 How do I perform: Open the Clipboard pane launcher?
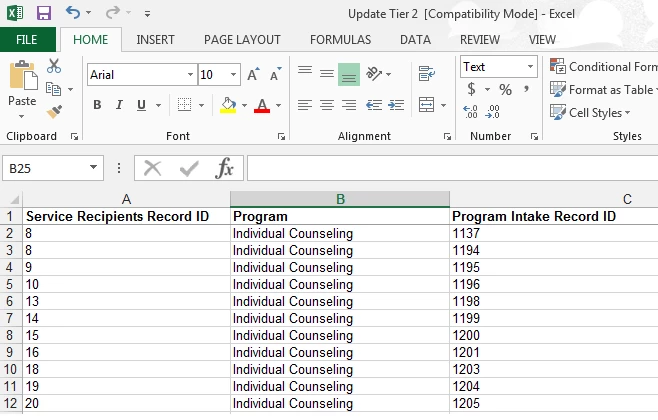74,136
